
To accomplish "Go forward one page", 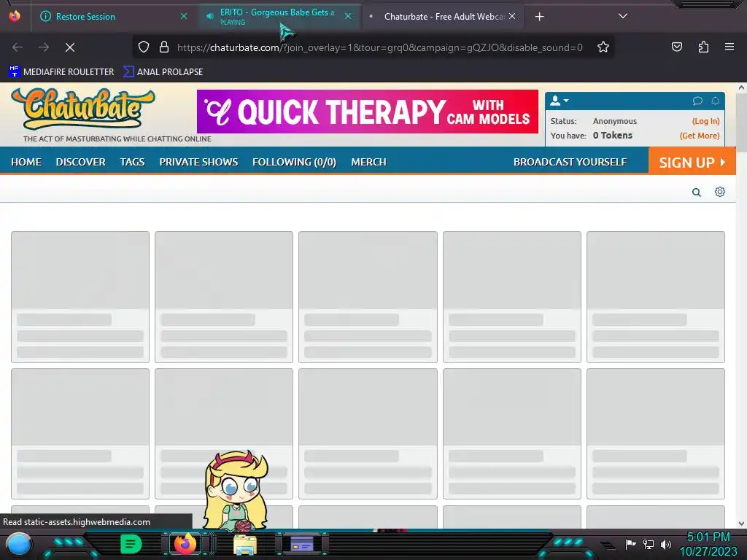I will point(44,47).
